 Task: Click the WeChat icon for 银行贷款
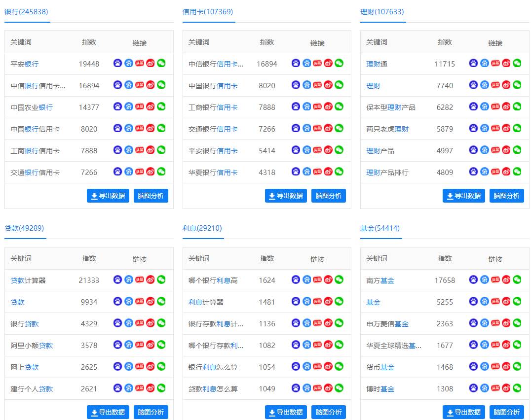click(161, 323)
